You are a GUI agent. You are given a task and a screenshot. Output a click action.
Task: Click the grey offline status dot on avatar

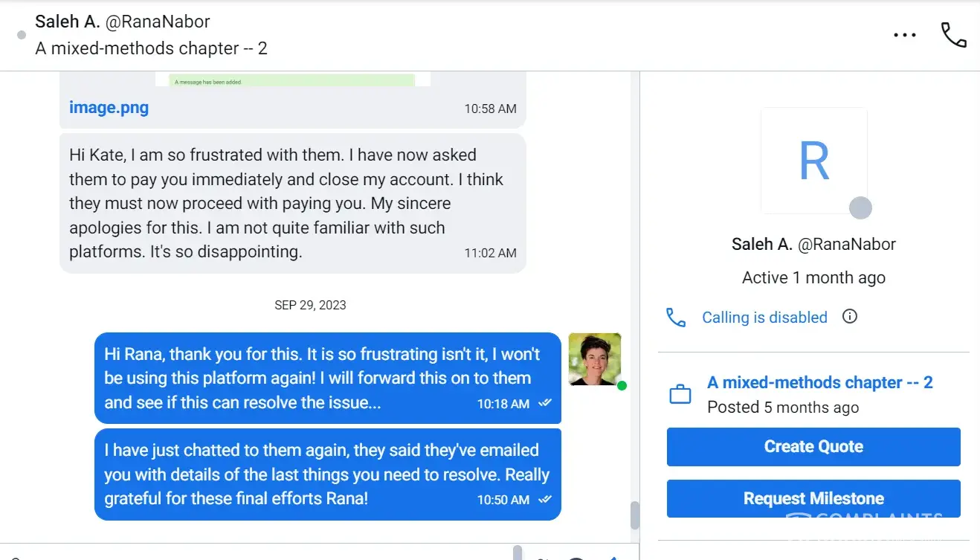point(860,208)
